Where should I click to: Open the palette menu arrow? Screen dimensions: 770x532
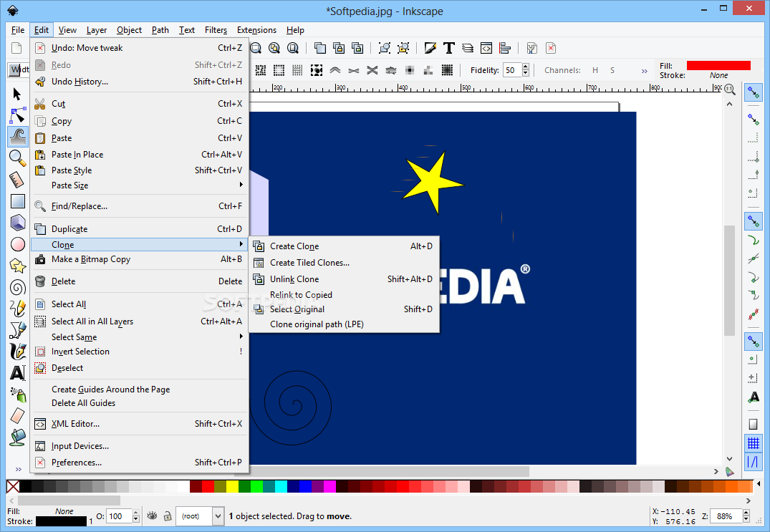click(759, 485)
